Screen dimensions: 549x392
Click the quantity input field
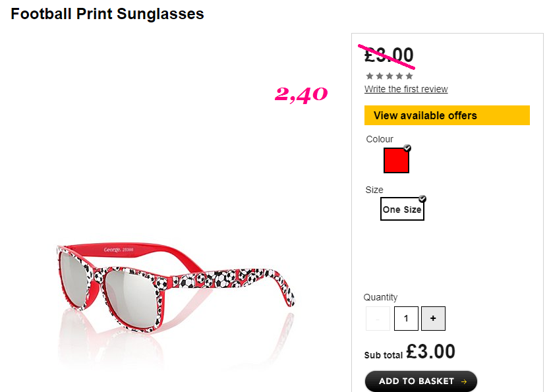pos(406,318)
